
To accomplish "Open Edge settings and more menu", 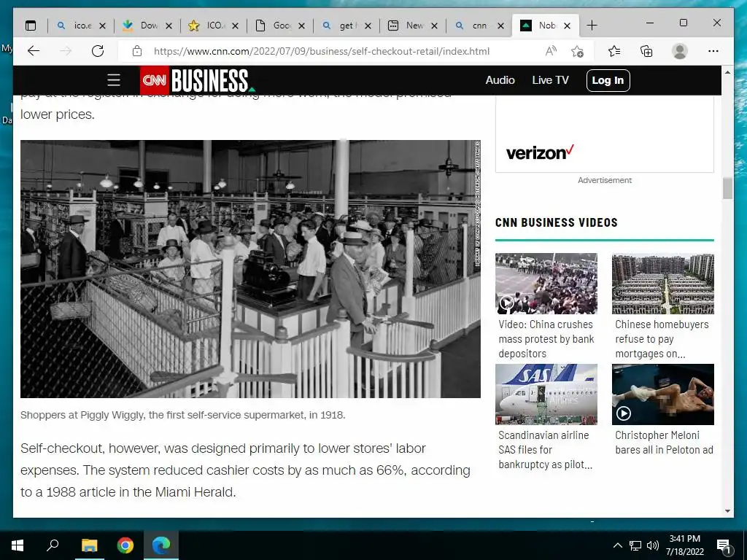I will tap(713, 51).
